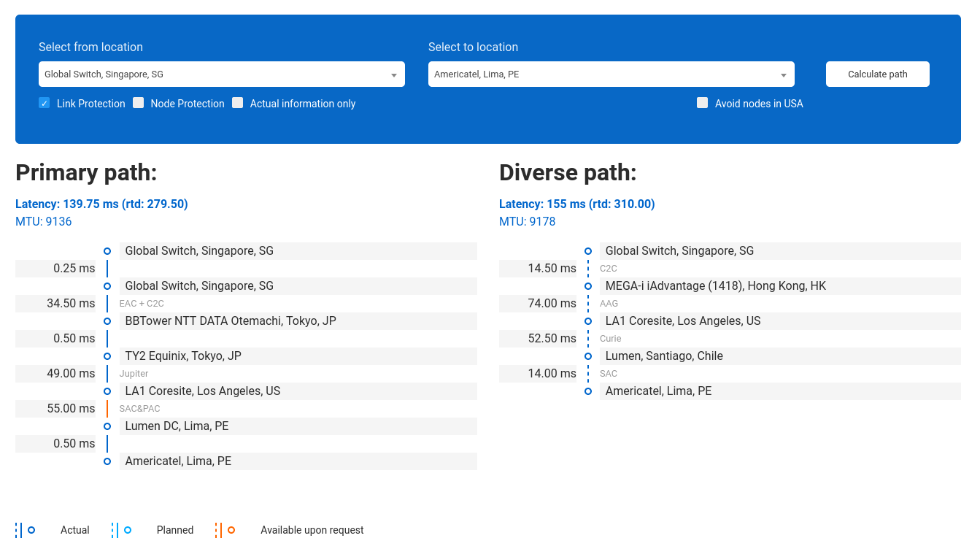Click the 49.00 ms Jupiter latency cell
980x549 pixels.
[55, 374]
